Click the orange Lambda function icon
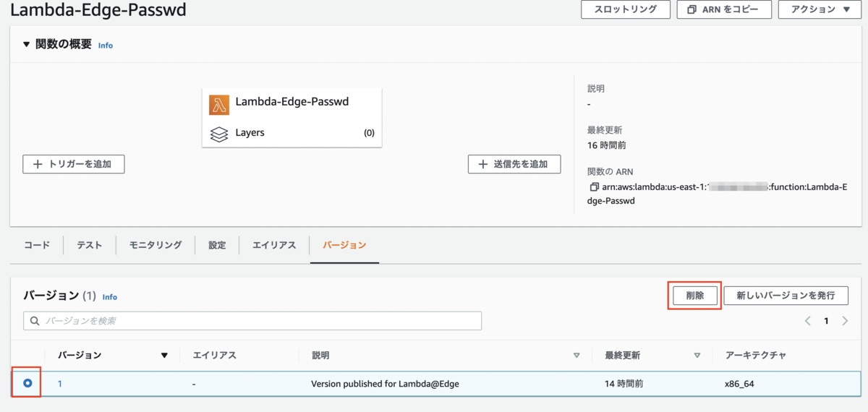This screenshot has width=868, height=412. (219, 105)
